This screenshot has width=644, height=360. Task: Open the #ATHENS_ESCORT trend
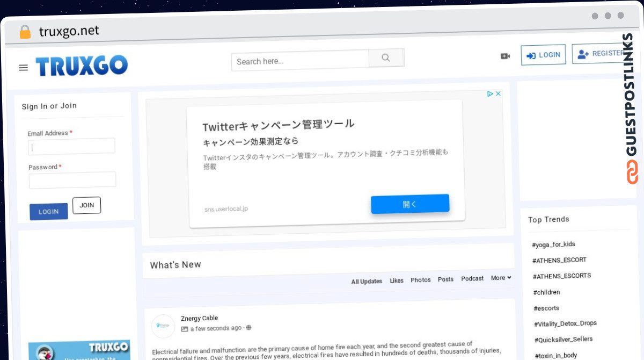[559, 260]
